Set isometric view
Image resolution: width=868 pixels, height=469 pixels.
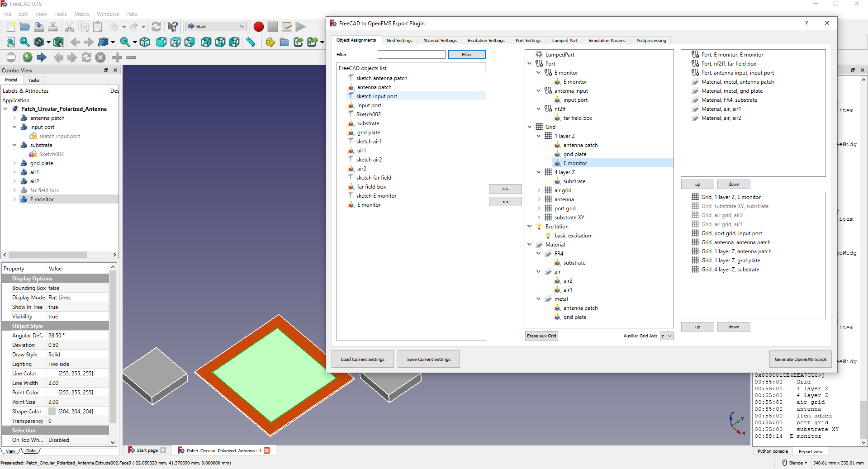coord(145,43)
